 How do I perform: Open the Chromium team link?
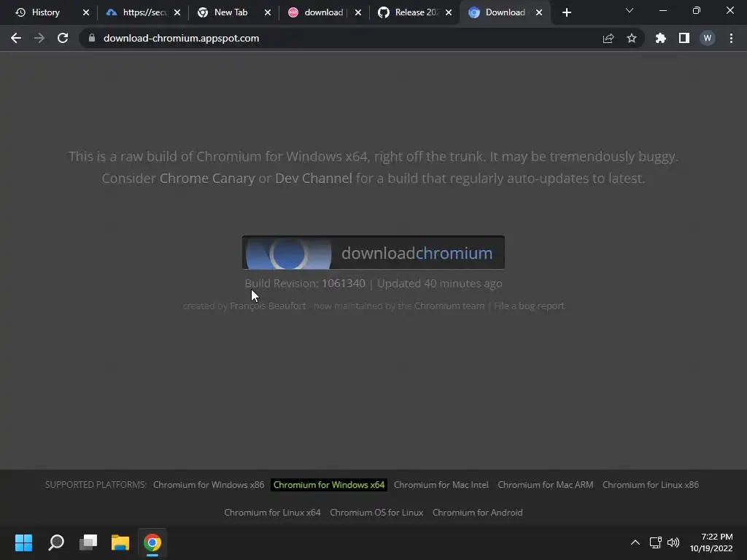tap(449, 306)
